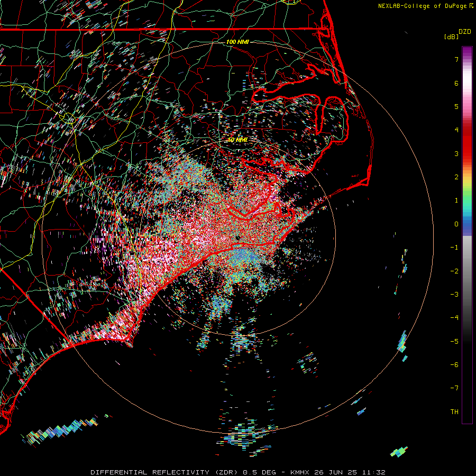
Task: Click the 50 NMI range ring label
Action: (x=237, y=140)
